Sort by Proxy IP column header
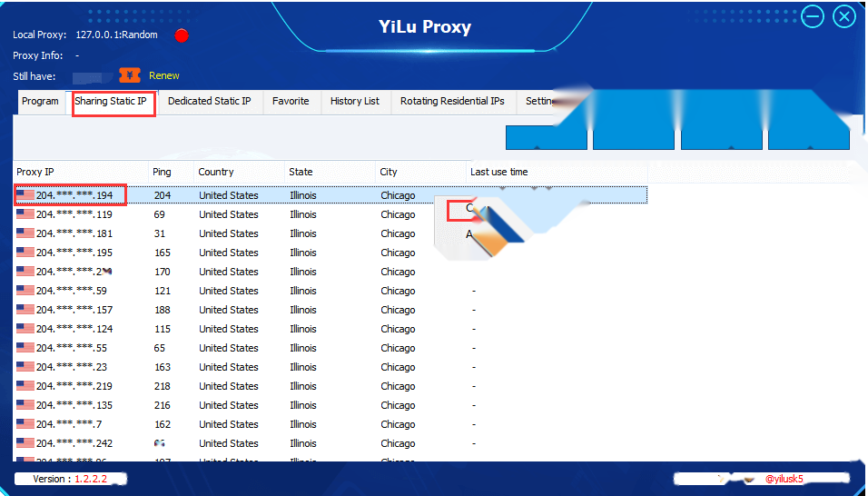 [81, 173]
